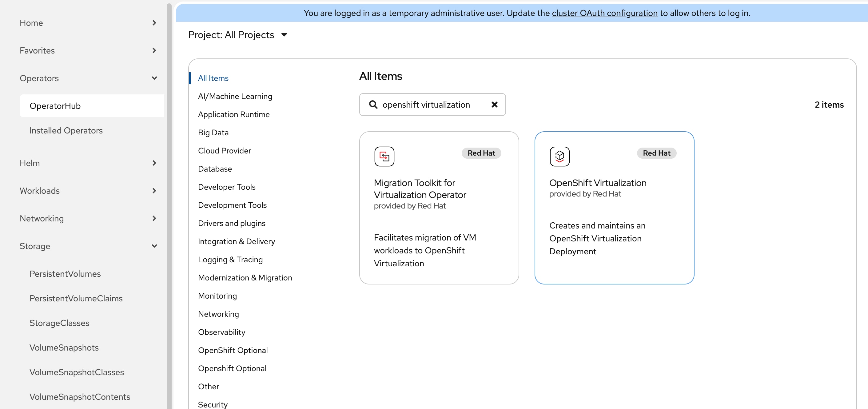This screenshot has height=409, width=868.
Task: Open the OpenShift Virtualization operator card
Action: [614, 208]
